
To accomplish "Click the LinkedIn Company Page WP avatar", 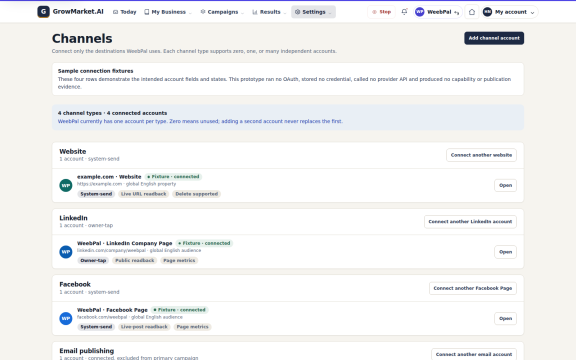I will [66, 252].
